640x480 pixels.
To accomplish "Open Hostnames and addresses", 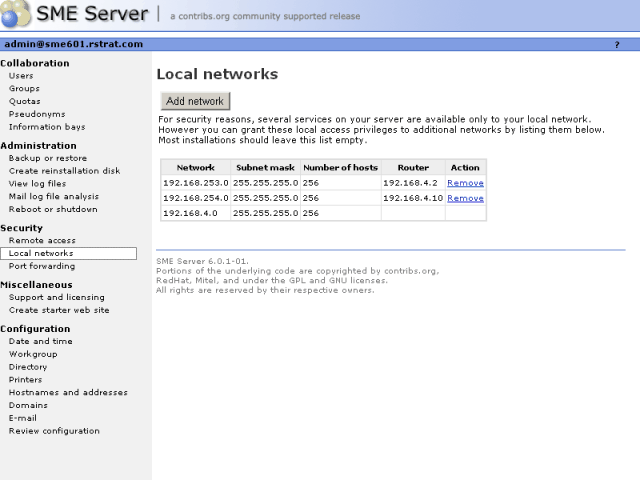I will point(68,392).
